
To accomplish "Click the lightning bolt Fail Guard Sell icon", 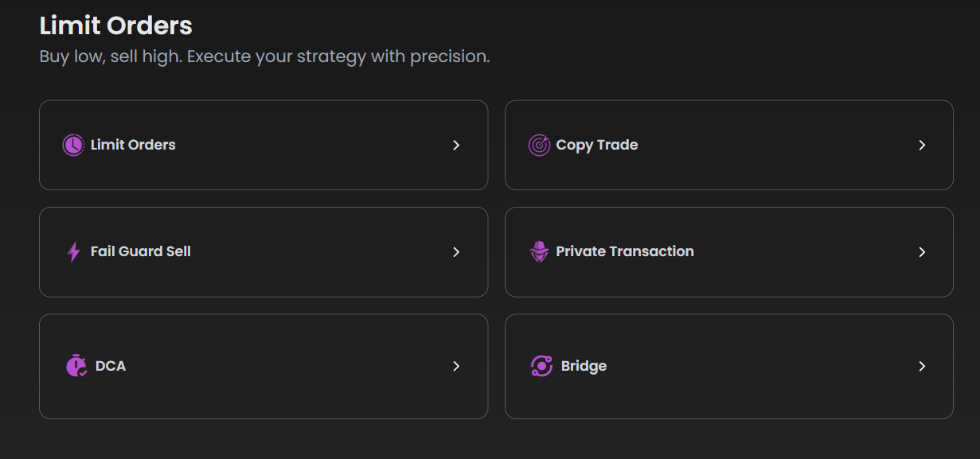I will [73, 252].
